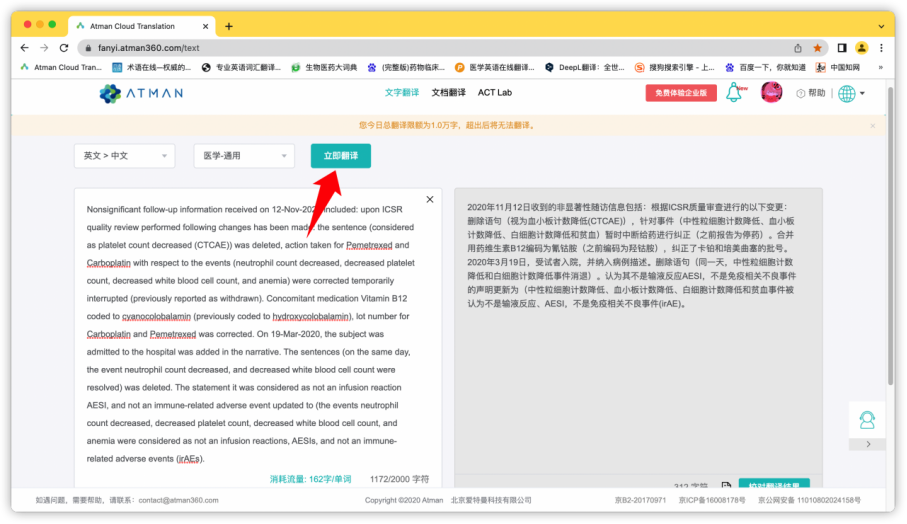Screen dimensions: 907x524
Task: Click the 免费体验企业版 button
Action: (681, 93)
